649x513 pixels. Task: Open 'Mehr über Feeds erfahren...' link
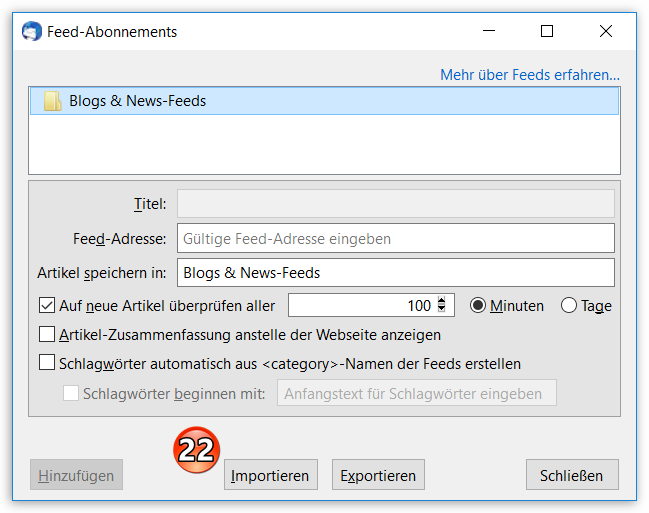pos(530,75)
